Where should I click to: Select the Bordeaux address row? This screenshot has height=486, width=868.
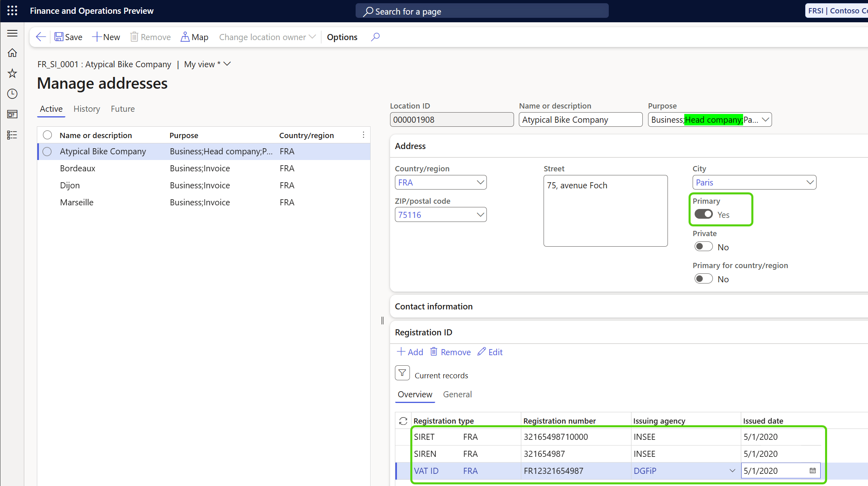[x=204, y=168]
